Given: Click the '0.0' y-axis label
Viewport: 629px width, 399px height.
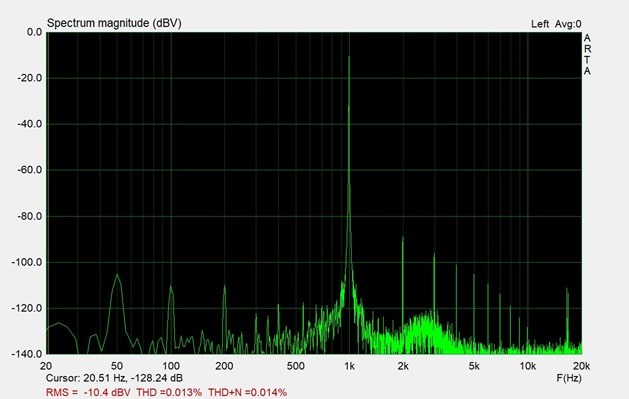Looking at the screenshot, I should tap(34, 32).
